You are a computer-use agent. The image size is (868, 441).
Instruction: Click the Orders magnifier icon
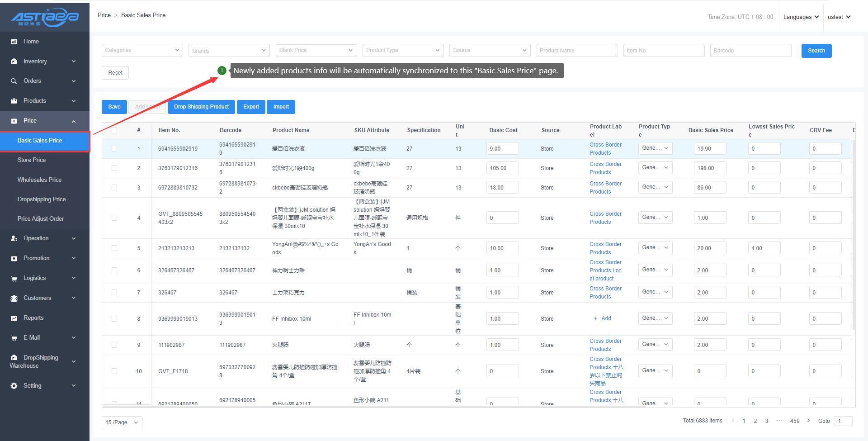tap(14, 81)
